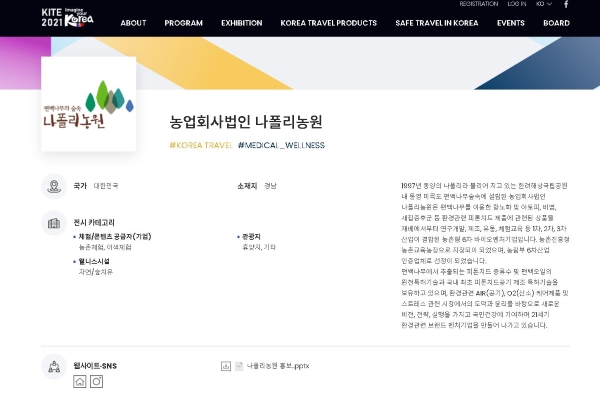600x393 pixels.
Task: Click the #KOREA TRAVEL hashtag
Action: coord(201,145)
